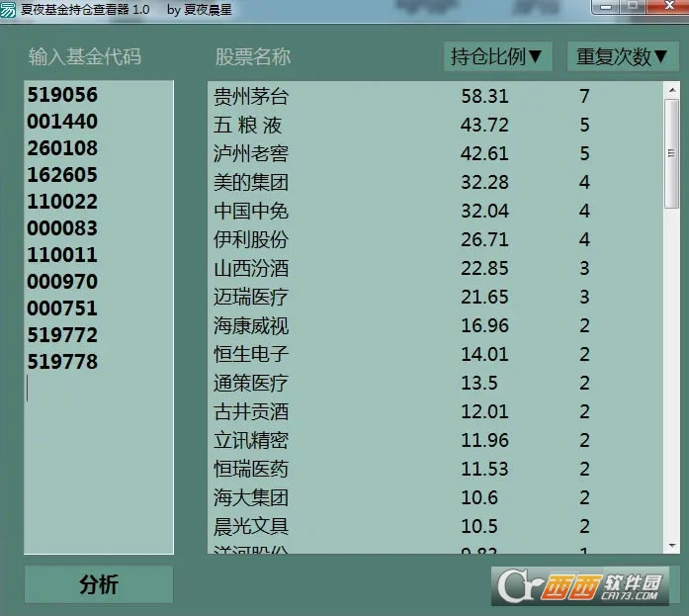689x616 pixels.
Task: Click holding ratio value 10.5
Action: [479, 526]
